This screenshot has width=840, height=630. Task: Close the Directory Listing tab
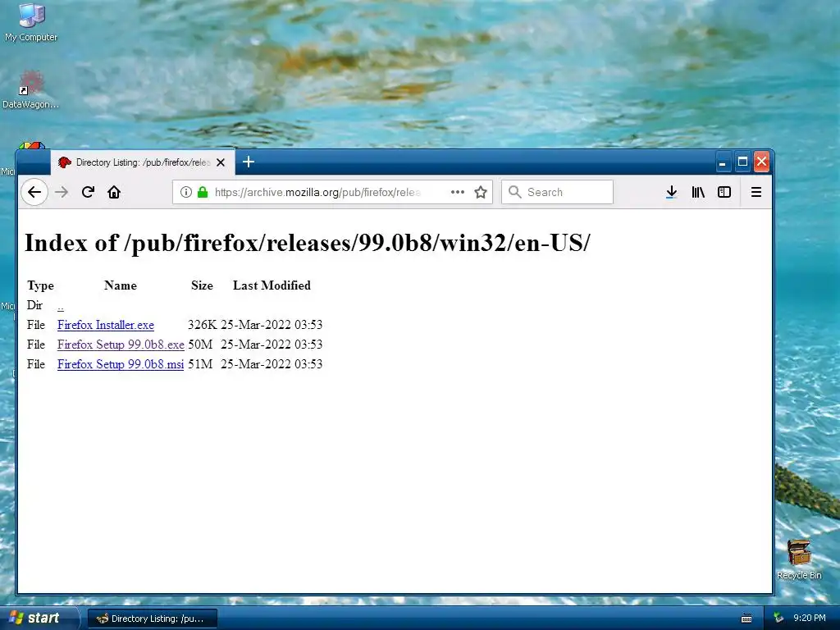(220, 162)
